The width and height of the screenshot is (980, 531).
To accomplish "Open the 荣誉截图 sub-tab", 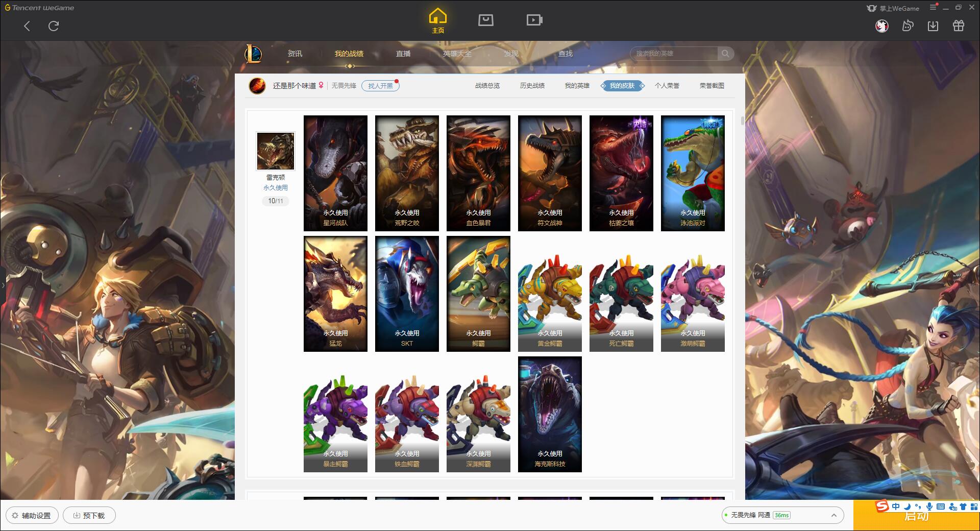I will point(712,86).
